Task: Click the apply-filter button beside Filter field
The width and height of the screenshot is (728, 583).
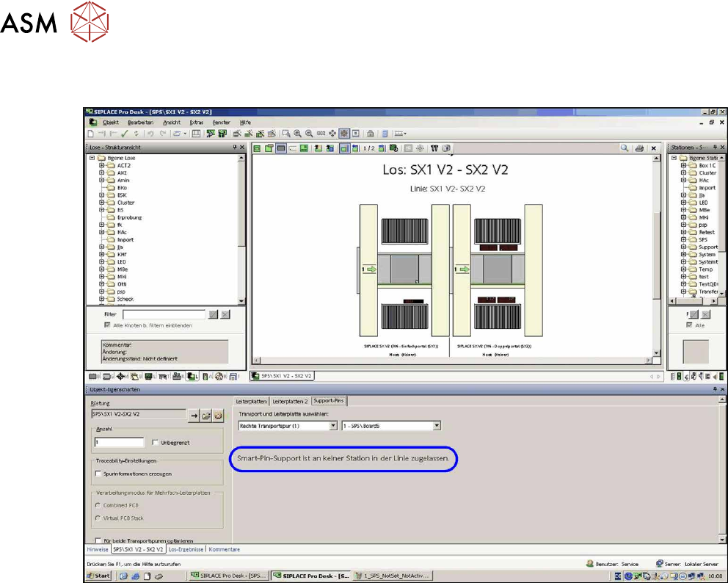Action: 213,314
